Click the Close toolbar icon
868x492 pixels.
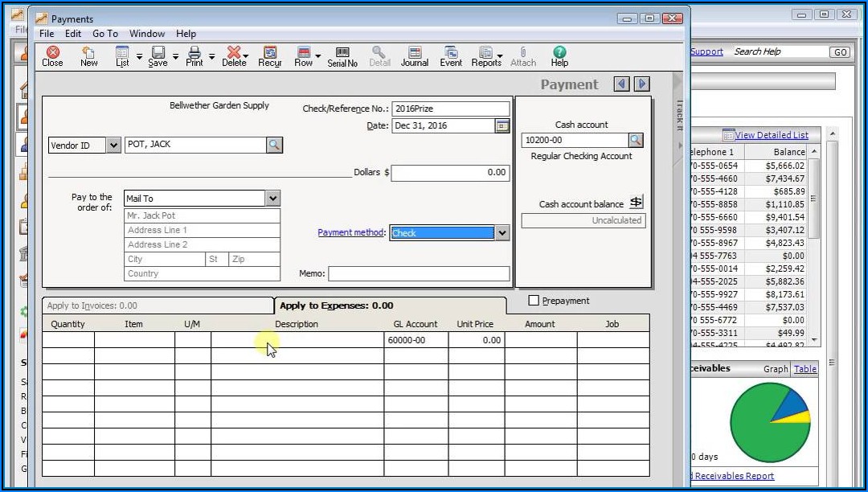52,56
